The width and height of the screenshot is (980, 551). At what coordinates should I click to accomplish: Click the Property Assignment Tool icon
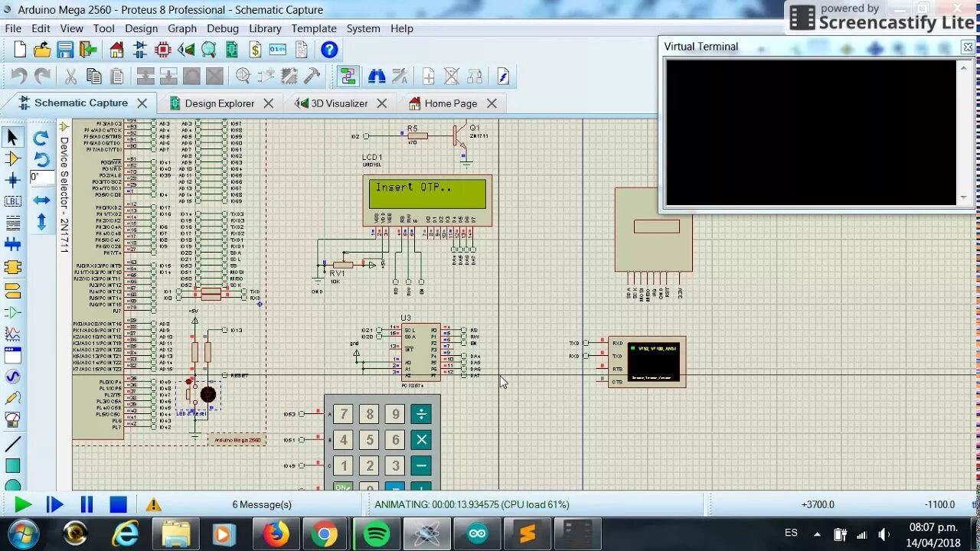click(400, 77)
